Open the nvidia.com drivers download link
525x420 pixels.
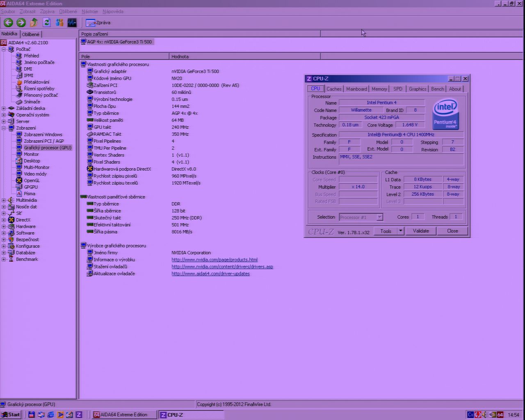coord(222,267)
